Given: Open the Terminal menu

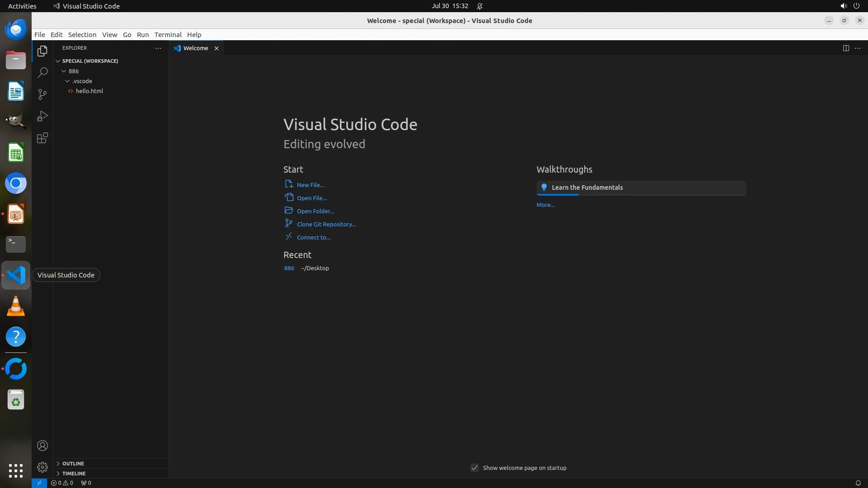Looking at the screenshot, I should [168, 34].
